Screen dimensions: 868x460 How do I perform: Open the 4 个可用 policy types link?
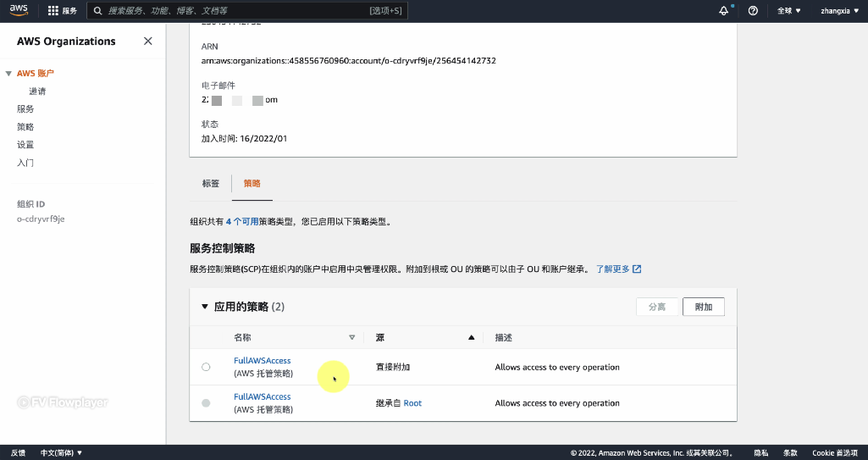coord(242,221)
